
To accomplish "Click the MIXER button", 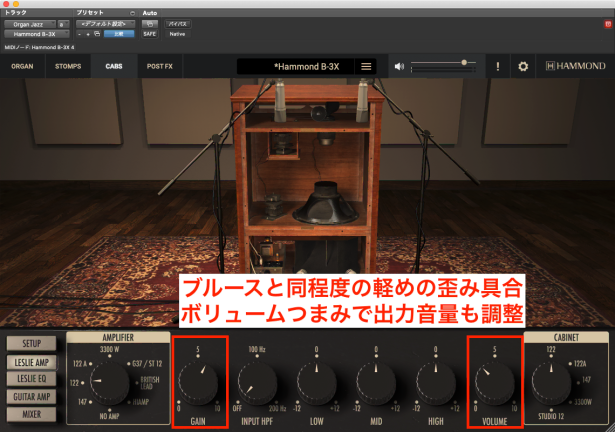I will [x=30, y=413].
